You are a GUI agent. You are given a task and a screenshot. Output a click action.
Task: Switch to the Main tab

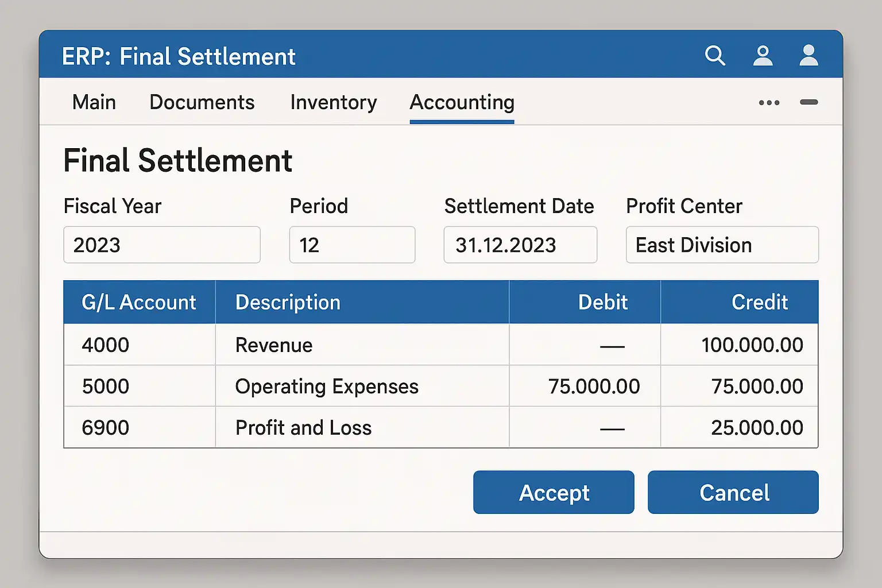click(x=94, y=102)
